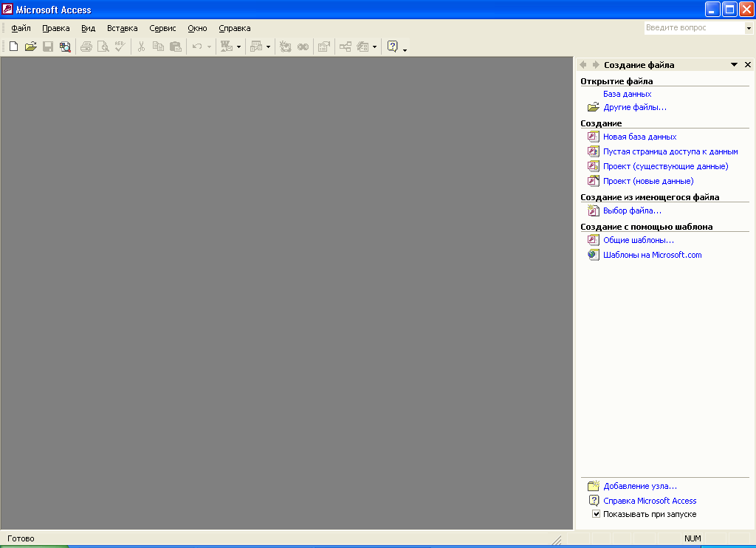Click the Save floppy disk icon
This screenshot has height=548, width=756.
[48, 47]
